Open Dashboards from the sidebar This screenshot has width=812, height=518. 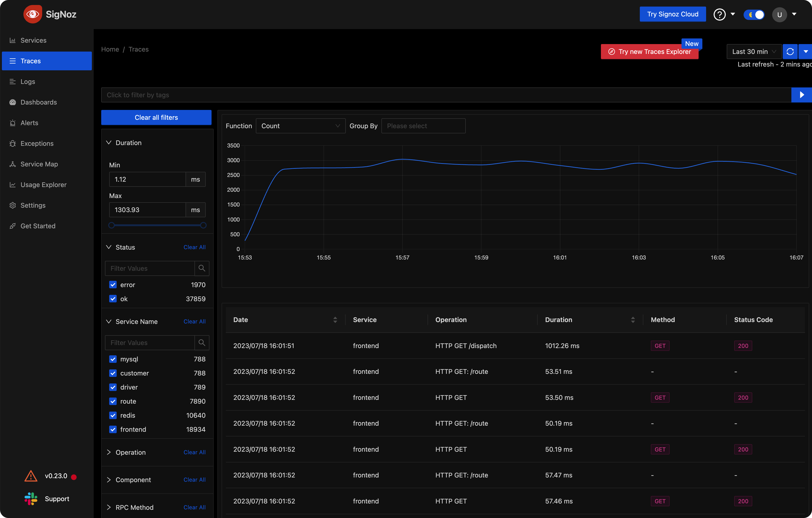tap(38, 102)
